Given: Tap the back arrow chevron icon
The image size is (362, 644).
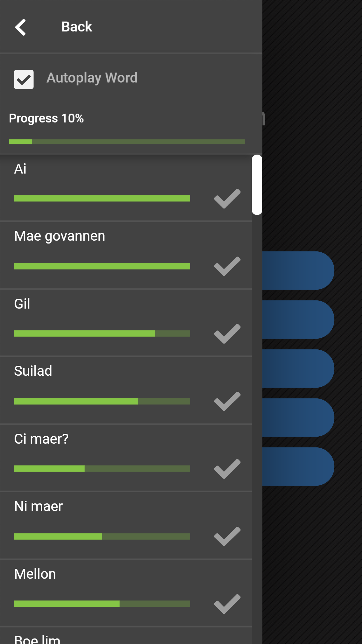Looking at the screenshot, I should [x=20, y=27].
